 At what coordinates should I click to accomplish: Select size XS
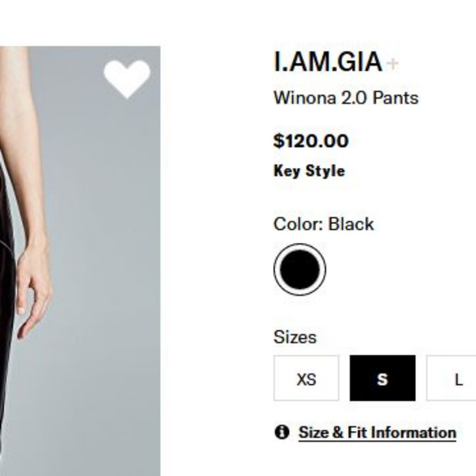pyautogui.click(x=306, y=378)
